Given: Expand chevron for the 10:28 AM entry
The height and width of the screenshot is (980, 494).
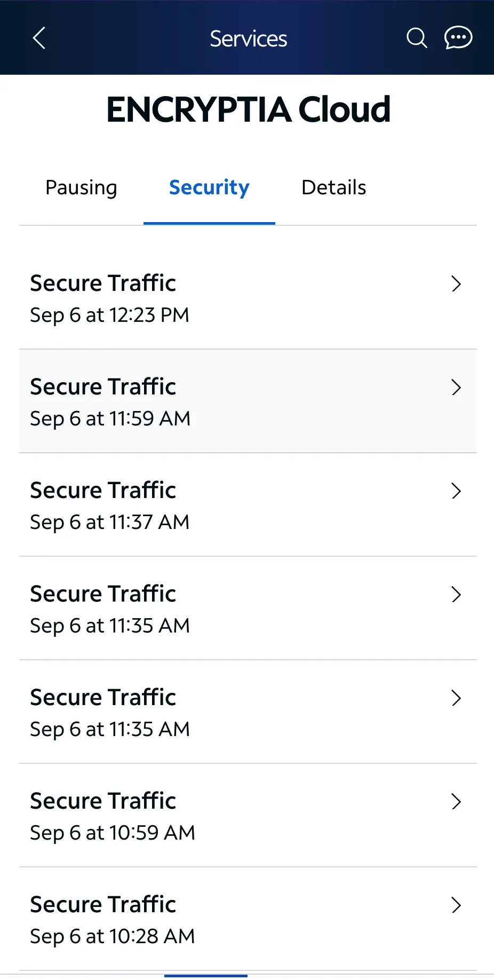Looking at the screenshot, I should (x=456, y=905).
